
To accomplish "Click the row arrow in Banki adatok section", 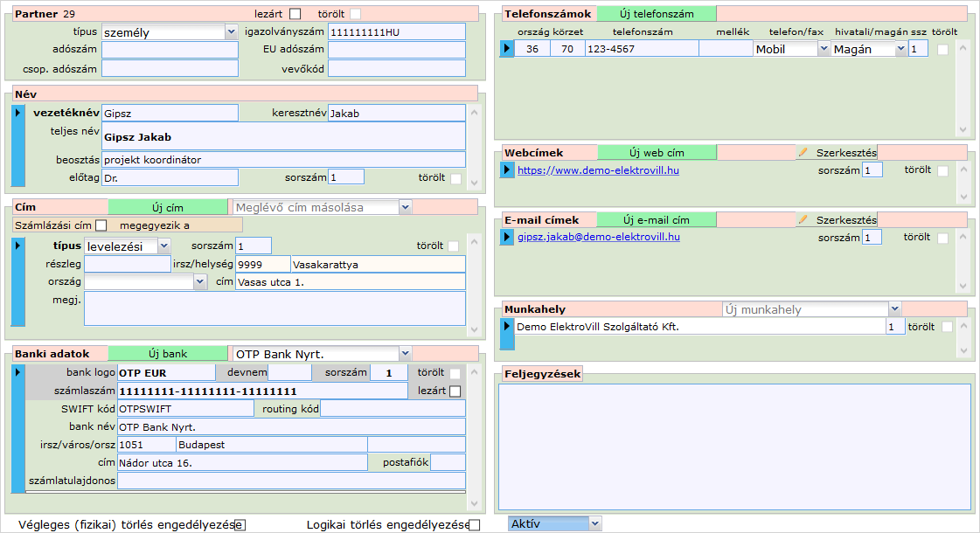I will pyautogui.click(x=18, y=372).
